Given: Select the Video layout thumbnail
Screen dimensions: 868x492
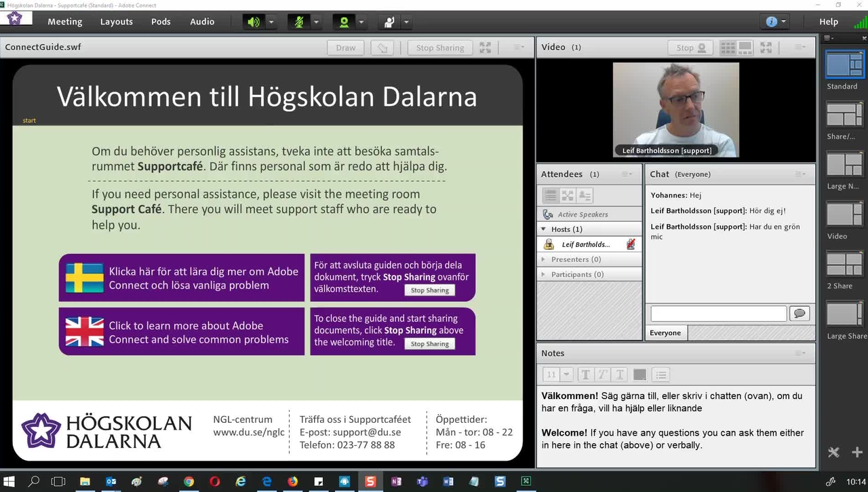Looking at the screenshot, I should [844, 215].
